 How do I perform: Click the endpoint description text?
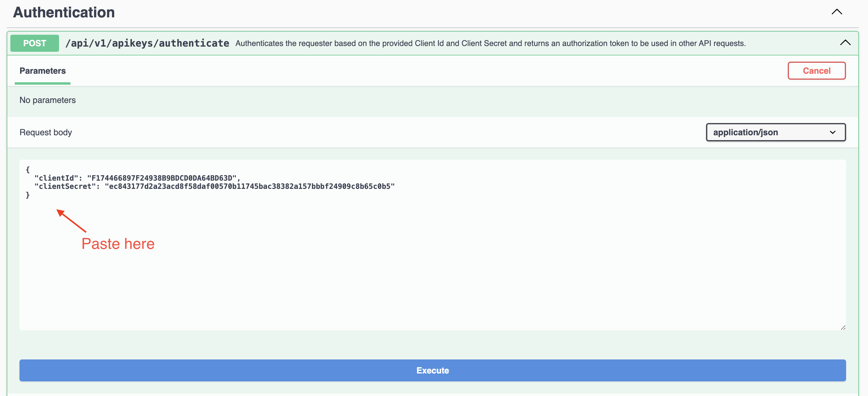coord(490,43)
